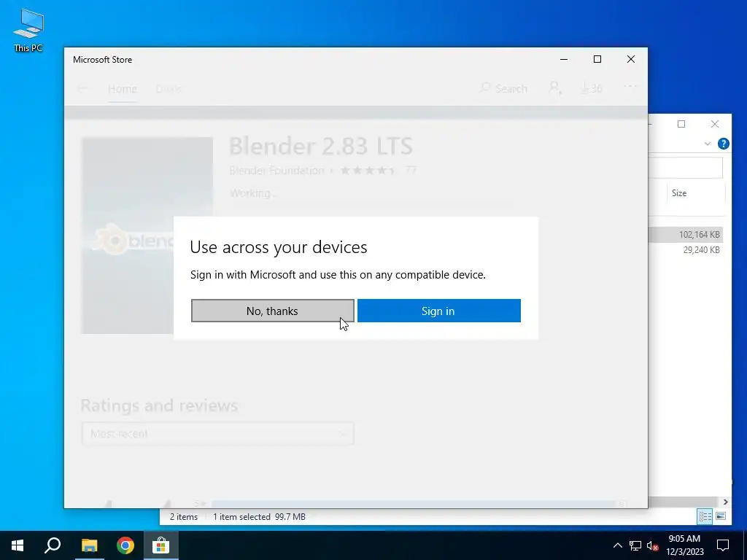Viewport: 747px width, 560px height.
Task: Open the account sign-in person icon
Action: (555, 88)
